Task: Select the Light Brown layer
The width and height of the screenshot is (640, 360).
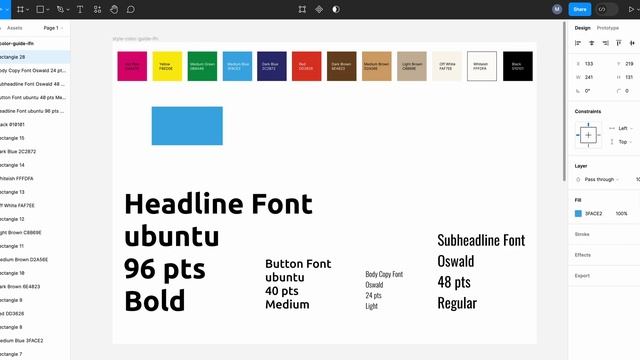Action: [35, 233]
